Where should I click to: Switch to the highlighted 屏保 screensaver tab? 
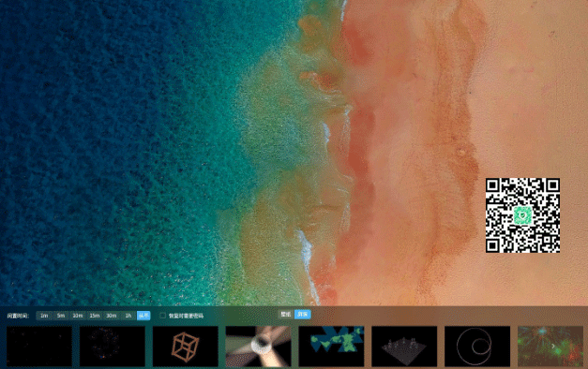pos(303,315)
